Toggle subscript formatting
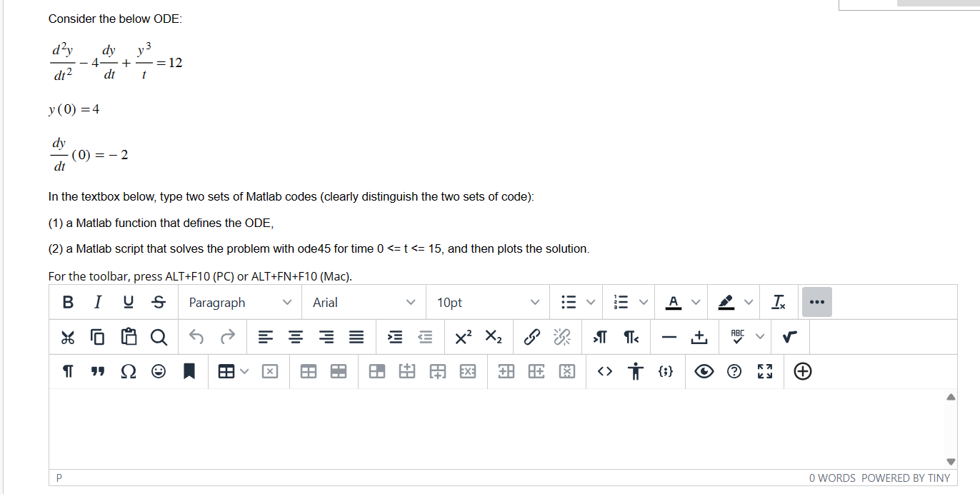This screenshot has height=494, width=980. coord(494,337)
